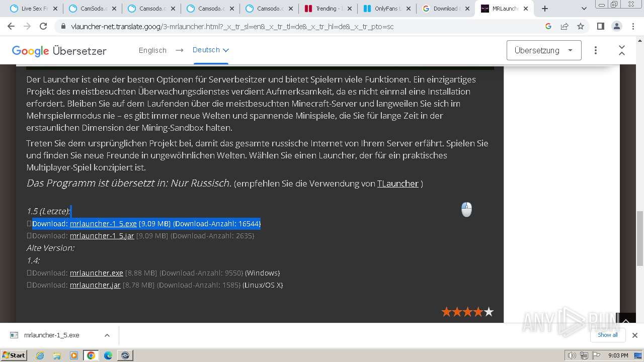Viewport: 644px width, 362px height.
Task: Open downloaded mrlauncher-1_5.exe in download bar
Action: (x=51, y=335)
